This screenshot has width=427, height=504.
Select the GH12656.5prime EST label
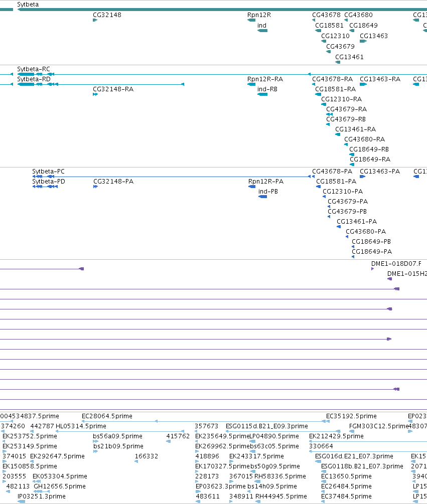tap(60, 486)
